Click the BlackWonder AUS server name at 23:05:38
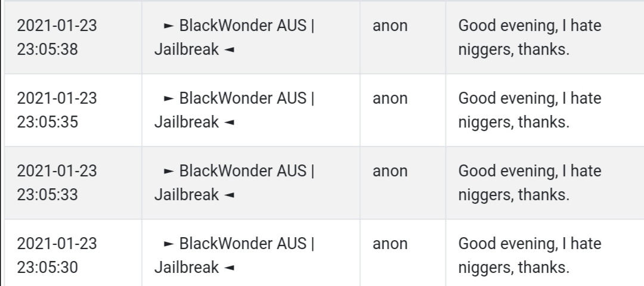Viewport: 644px width, 286px height. 243,26
